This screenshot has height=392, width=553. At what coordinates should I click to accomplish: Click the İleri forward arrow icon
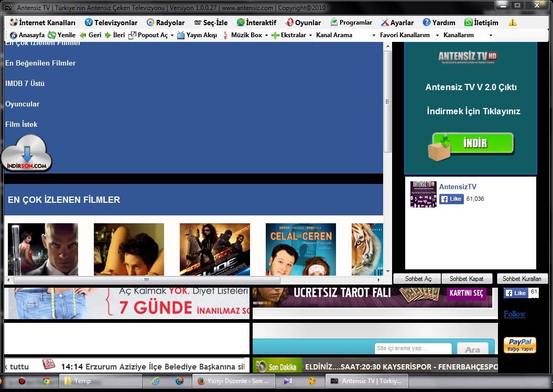tap(107, 35)
